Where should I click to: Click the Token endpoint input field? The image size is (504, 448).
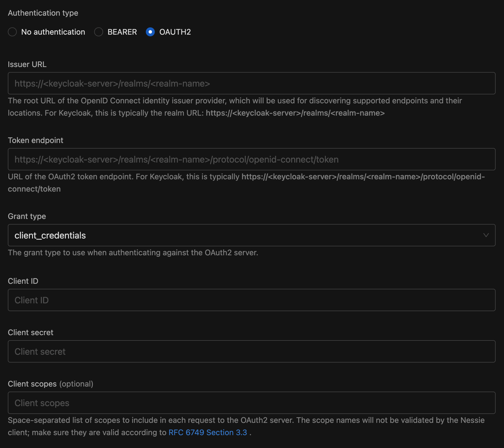click(x=251, y=159)
